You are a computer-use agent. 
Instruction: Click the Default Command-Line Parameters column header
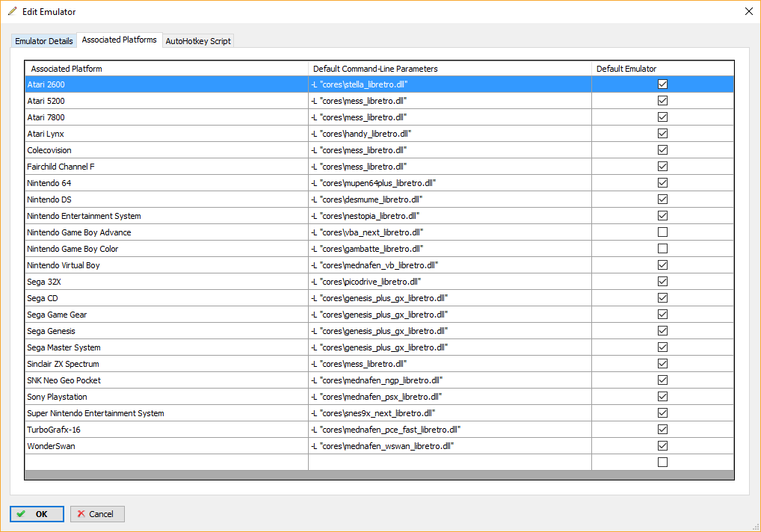(450, 69)
